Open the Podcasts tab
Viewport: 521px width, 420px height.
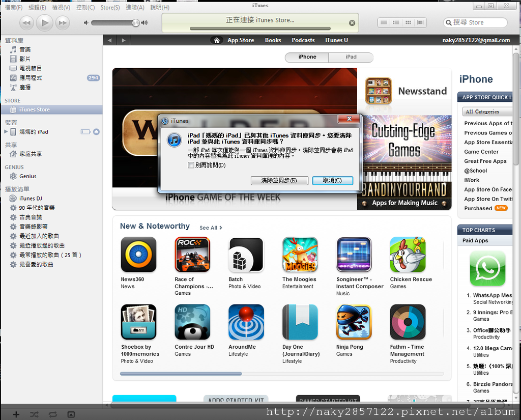tap(303, 40)
